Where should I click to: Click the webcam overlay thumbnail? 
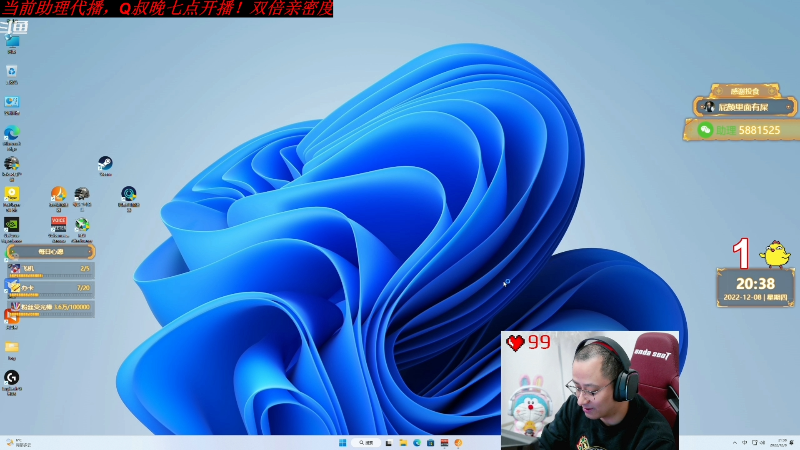coord(590,390)
